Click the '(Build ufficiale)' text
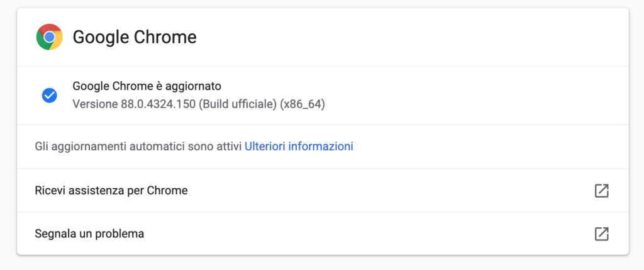 pyautogui.click(x=238, y=104)
